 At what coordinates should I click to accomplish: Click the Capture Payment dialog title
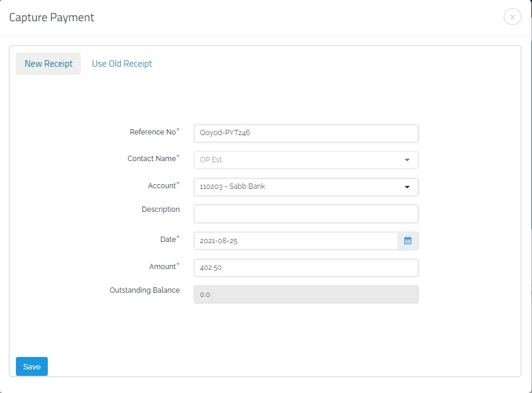(52, 18)
